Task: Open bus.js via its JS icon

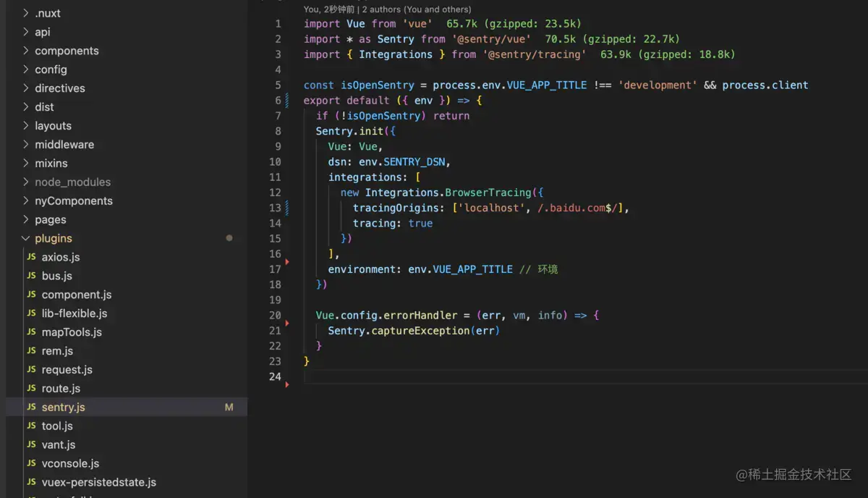Action: tap(31, 276)
